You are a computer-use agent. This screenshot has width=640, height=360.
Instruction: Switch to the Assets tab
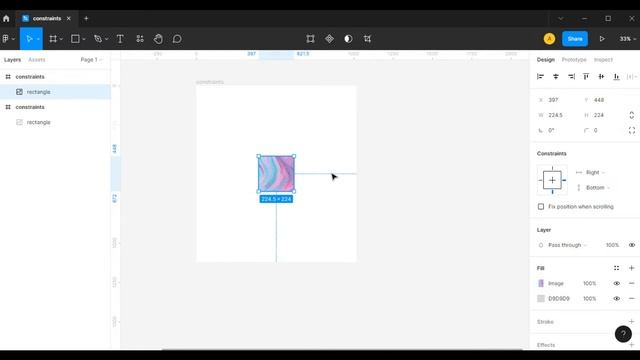[x=37, y=60]
